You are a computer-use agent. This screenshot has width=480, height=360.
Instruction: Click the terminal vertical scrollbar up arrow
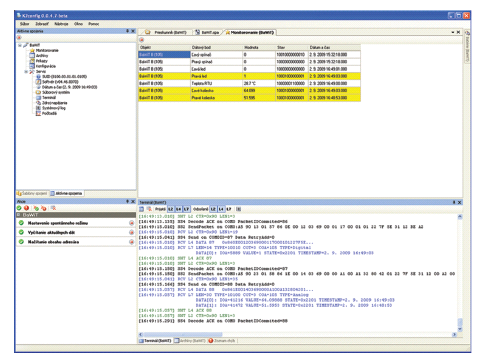click(460, 217)
